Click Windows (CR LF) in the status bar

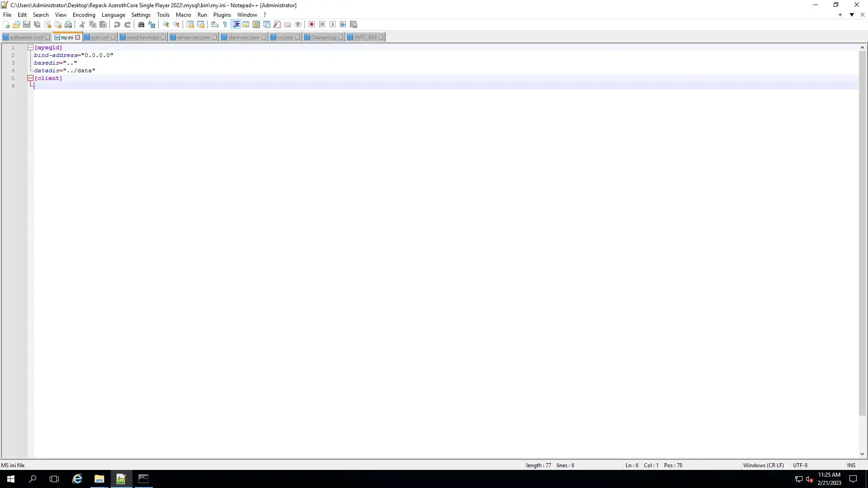tap(763, 465)
